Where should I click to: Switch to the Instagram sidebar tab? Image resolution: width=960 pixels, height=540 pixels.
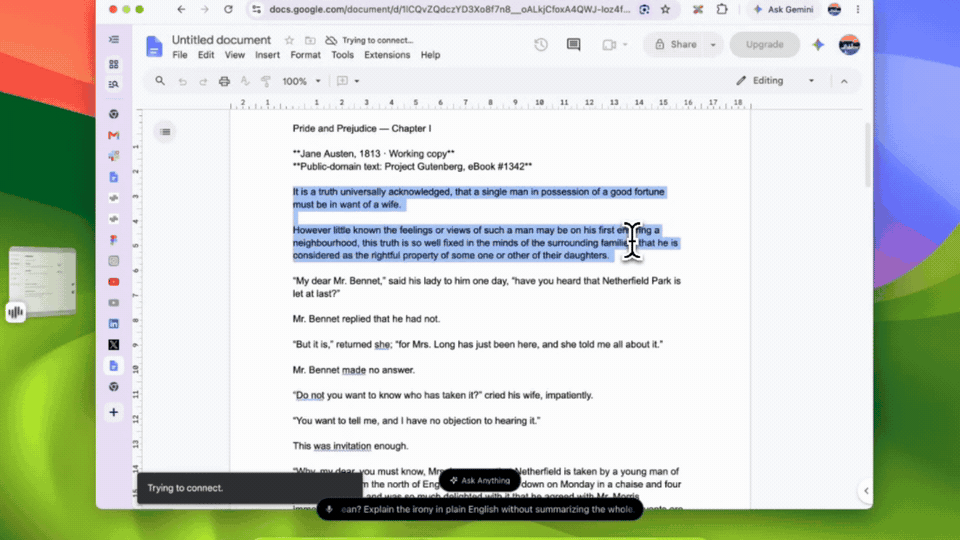click(x=114, y=261)
